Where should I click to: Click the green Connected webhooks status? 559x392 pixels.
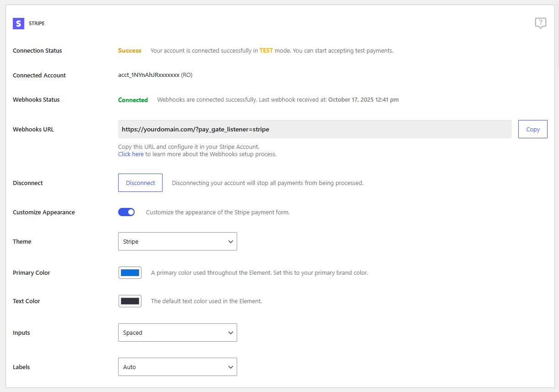click(133, 100)
